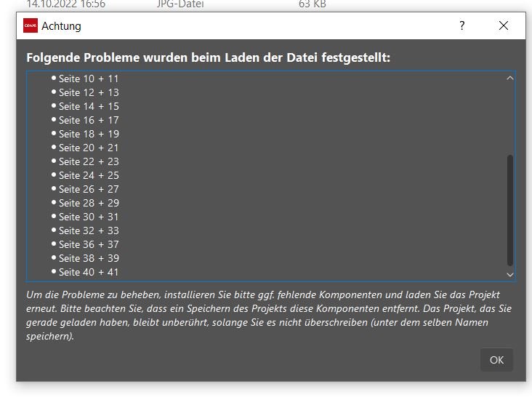Click the italic hint text about Komponenten
Image resolution: width=532 pixels, height=397 pixels.
coord(269,316)
